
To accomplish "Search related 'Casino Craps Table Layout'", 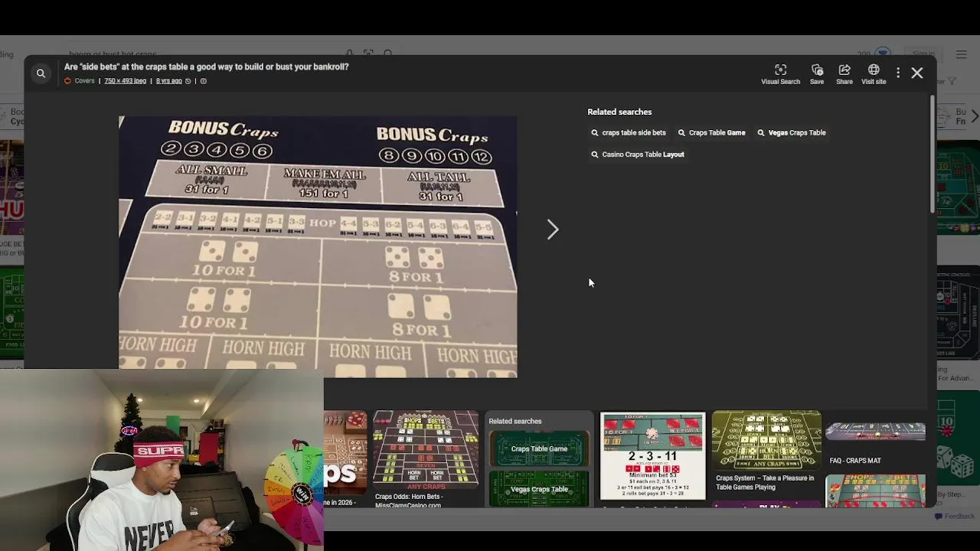I will [x=638, y=154].
